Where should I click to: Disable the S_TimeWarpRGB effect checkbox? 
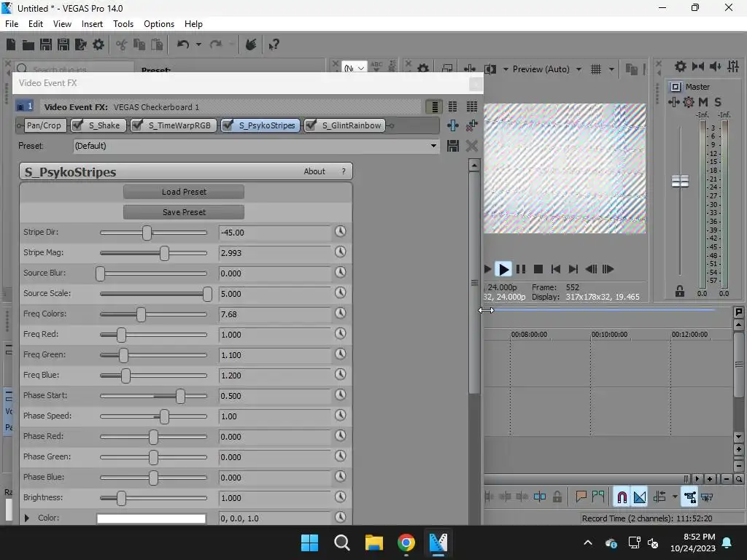point(137,125)
